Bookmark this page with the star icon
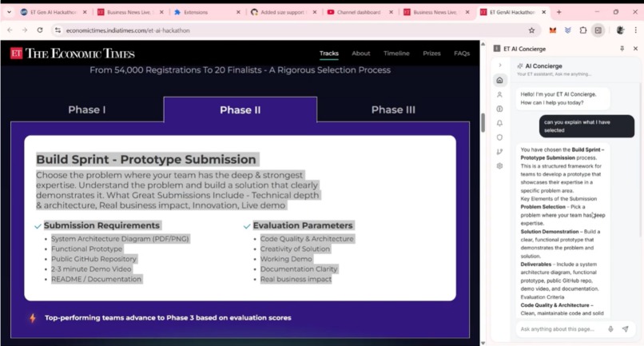The width and height of the screenshot is (644, 346). [531, 30]
